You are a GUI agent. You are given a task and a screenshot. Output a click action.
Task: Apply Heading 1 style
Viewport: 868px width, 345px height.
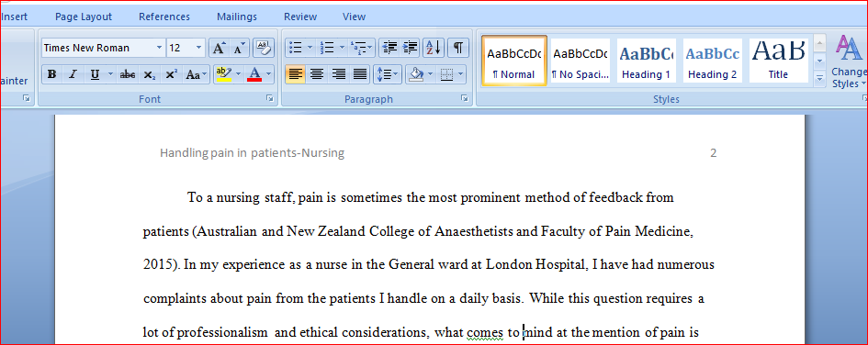click(646, 61)
